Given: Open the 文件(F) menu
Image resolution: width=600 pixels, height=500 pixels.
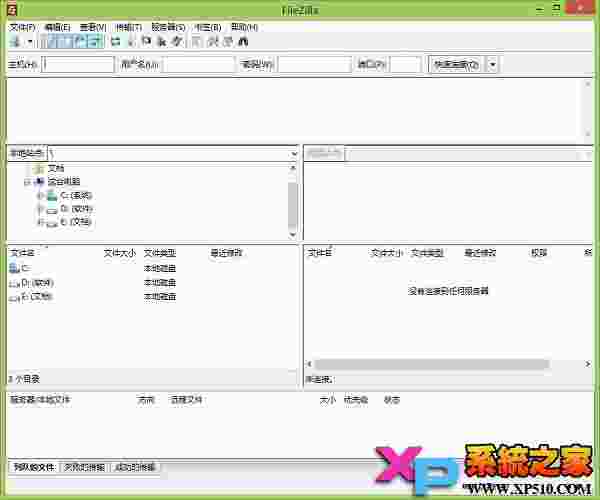Looking at the screenshot, I should tap(22, 27).
